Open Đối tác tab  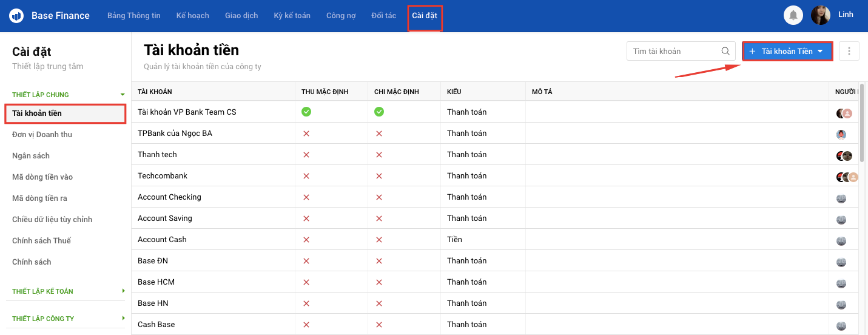[x=384, y=16]
